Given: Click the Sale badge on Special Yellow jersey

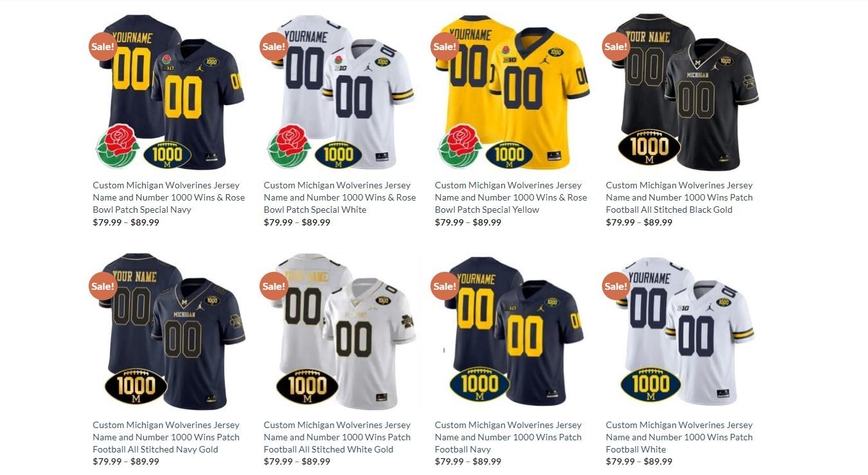Looking at the screenshot, I should [x=445, y=46].
